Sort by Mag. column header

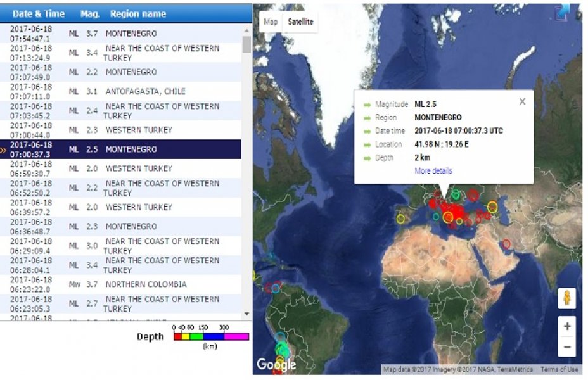tap(90, 13)
